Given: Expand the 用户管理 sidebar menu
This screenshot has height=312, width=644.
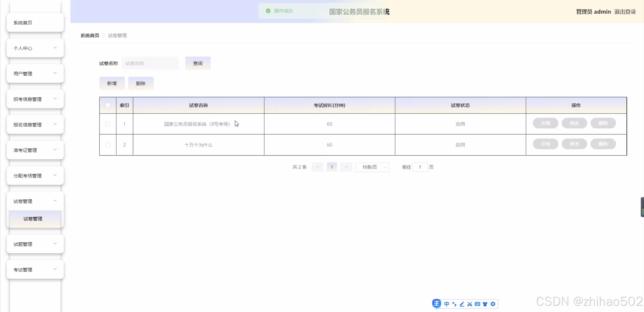Looking at the screenshot, I should pyautogui.click(x=35, y=74).
